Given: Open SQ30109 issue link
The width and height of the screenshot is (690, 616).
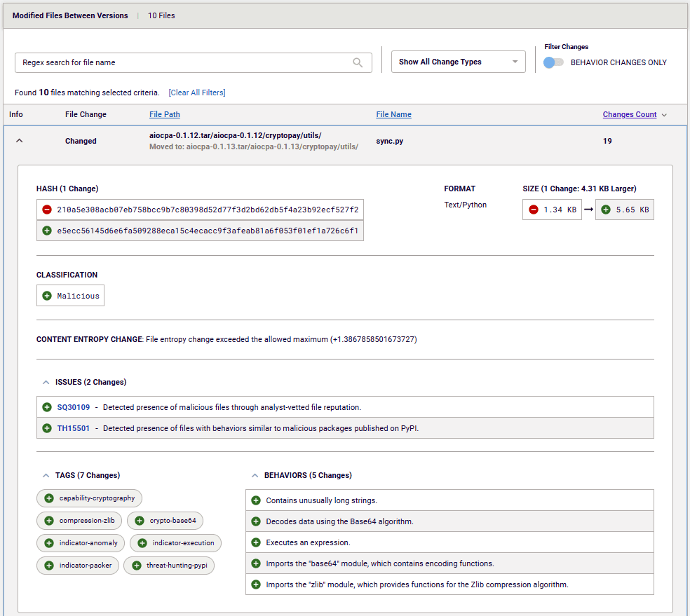Looking at the screenshot, I should 74,407.
